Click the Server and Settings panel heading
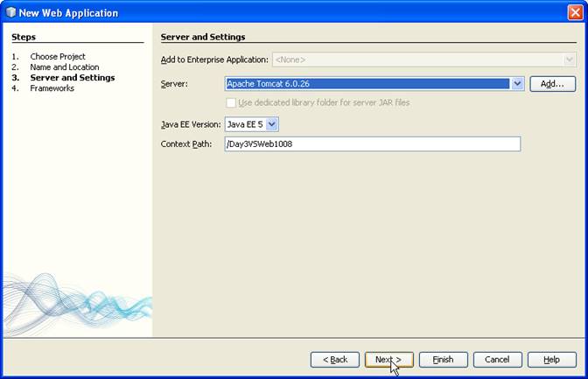This screenshot has width=588, height=379. coord(203,37)
